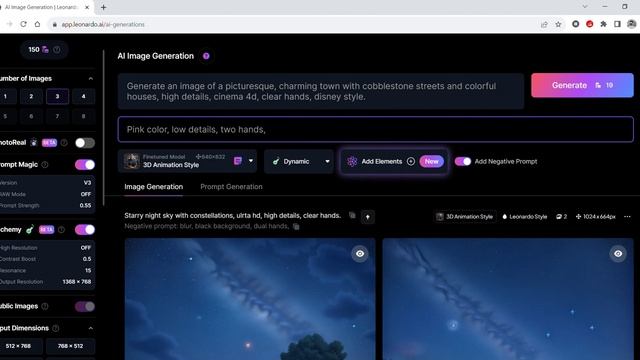Collapse the Input Dimensions section

pyautogui.click(x=91, y=328)
